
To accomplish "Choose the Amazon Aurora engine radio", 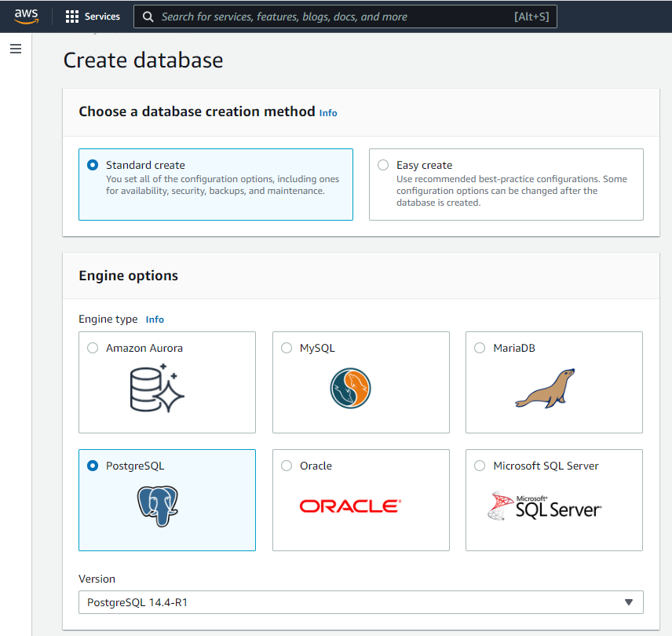I will [x=93, y=348].
